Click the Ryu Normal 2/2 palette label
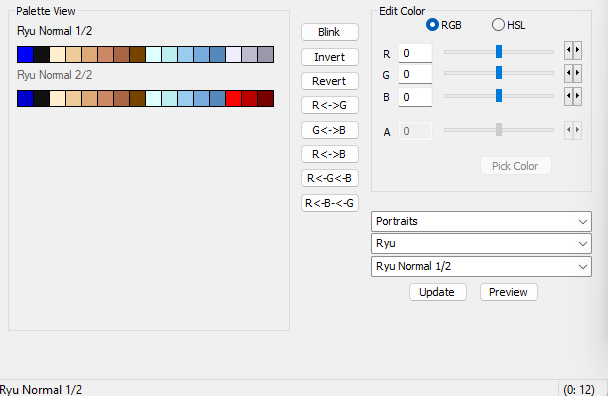608x396 pixels. pyautogui.click(x=55, y=75)
